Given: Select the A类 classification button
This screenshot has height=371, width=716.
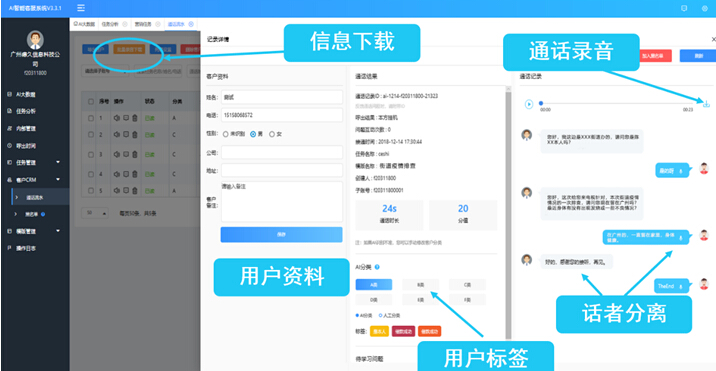Looking at the screenshot, I should 374,285.
